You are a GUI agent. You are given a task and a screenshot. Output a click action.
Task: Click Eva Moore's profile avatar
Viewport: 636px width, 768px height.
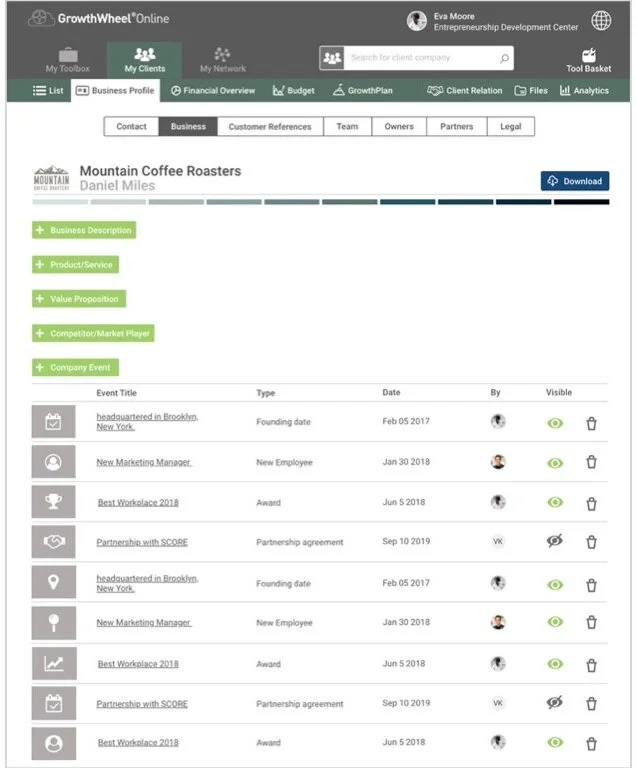click(416, 21)
